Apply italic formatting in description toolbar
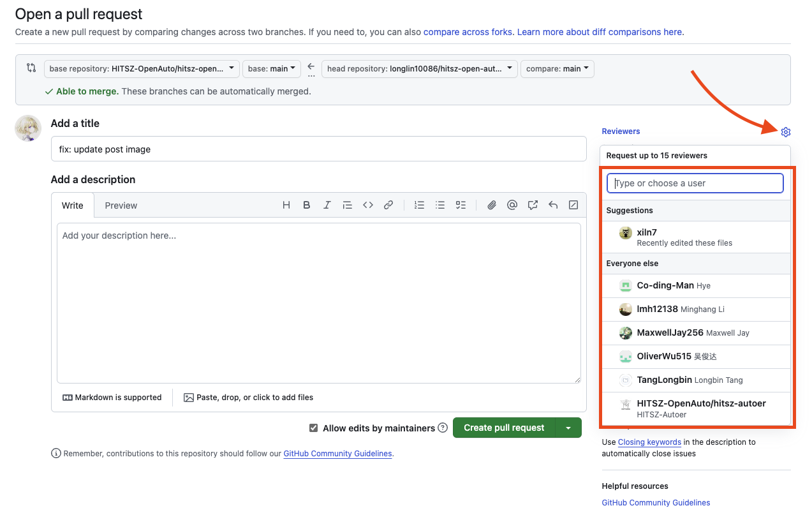The width and height of the screenshot is (812, 515). click(327, 205)
